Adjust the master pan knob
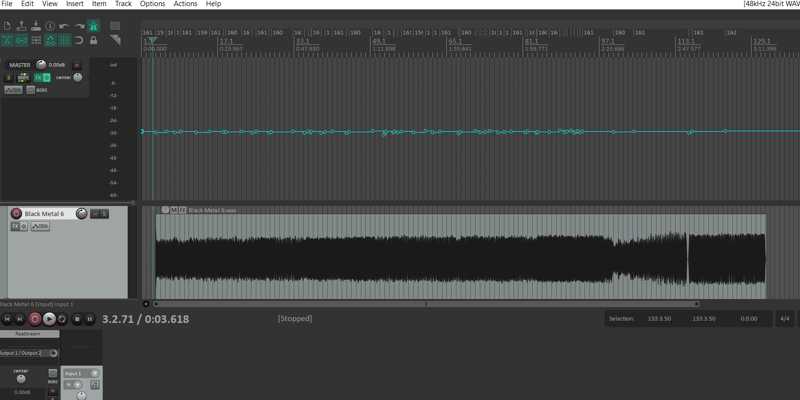Image resolution: width=800 pixels, height=400 pixels. click(x=78, y=78)
